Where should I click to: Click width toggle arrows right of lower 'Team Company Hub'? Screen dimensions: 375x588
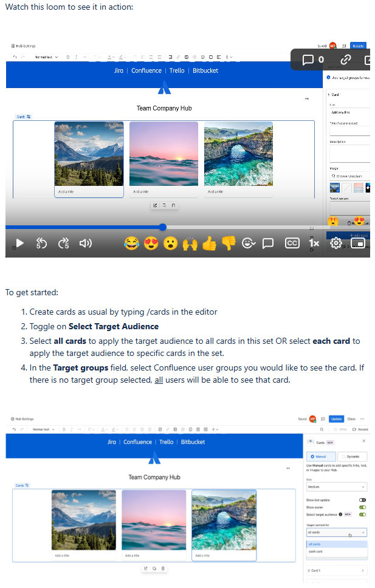(288, 469)
